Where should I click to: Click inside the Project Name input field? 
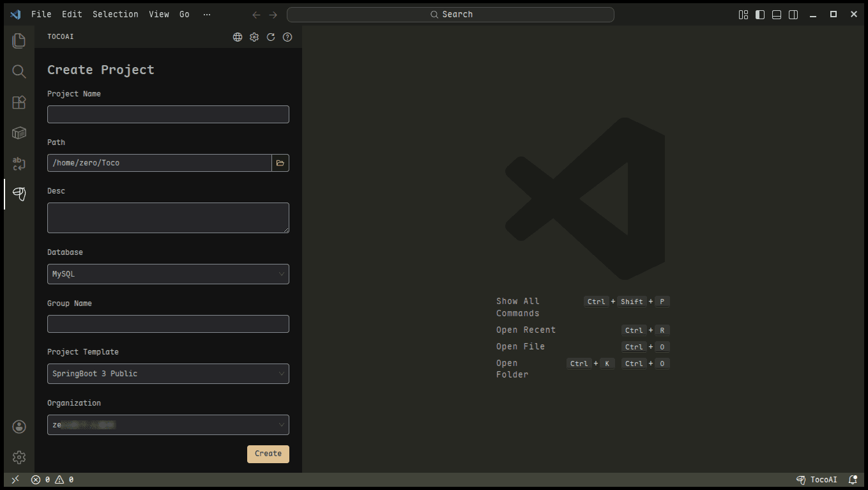tap(168, 114)
